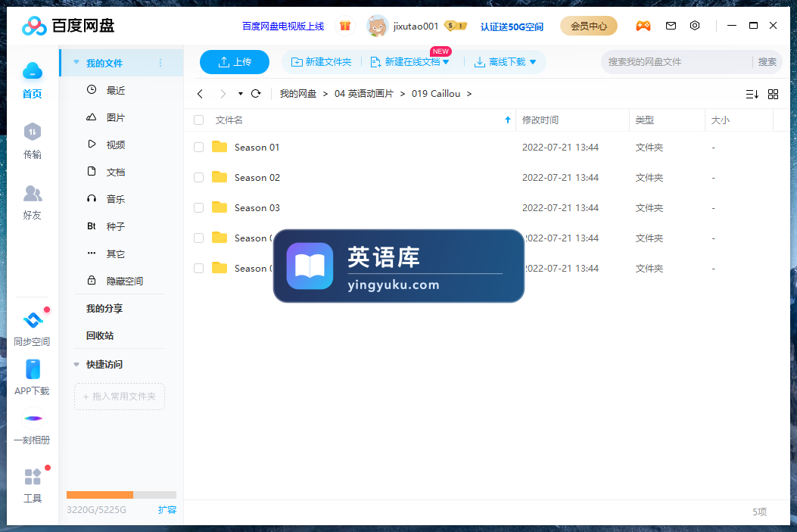The width and height of the screenshot is (797, 532).
Task: Open the 会员中心 button
Action: (x=589, y=26)
